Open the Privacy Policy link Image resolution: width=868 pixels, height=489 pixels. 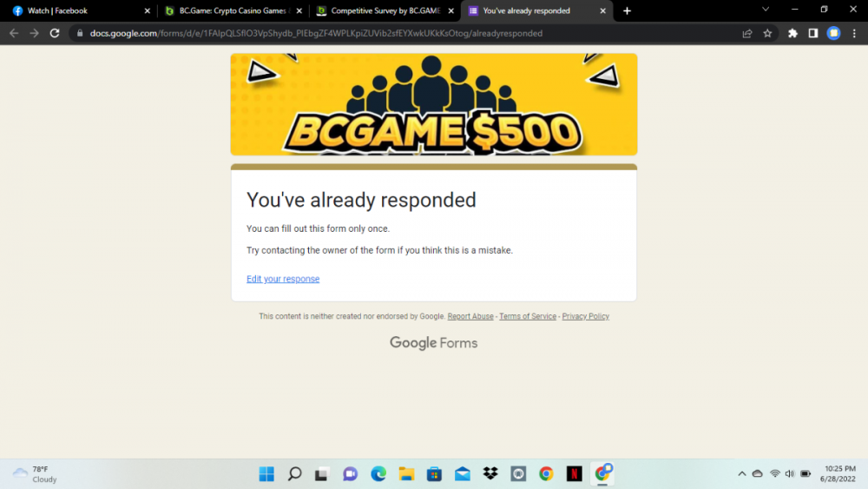tap(585, 316)
